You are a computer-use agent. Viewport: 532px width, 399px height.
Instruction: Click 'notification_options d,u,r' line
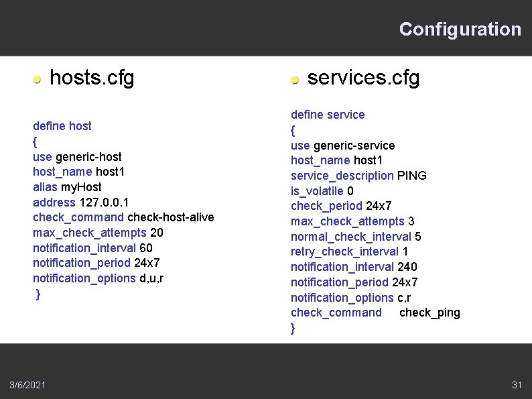[x=98, y=278]
